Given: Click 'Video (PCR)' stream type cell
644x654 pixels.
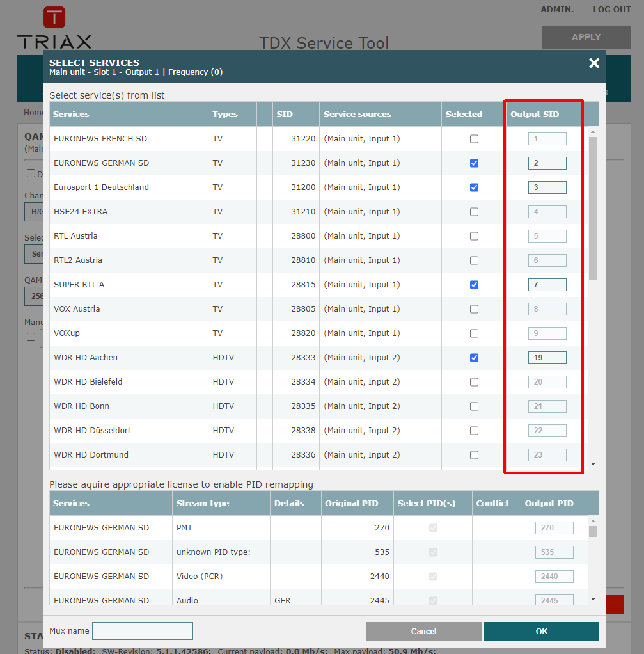Looking at the screenshot, I should [x=200, y=577].
